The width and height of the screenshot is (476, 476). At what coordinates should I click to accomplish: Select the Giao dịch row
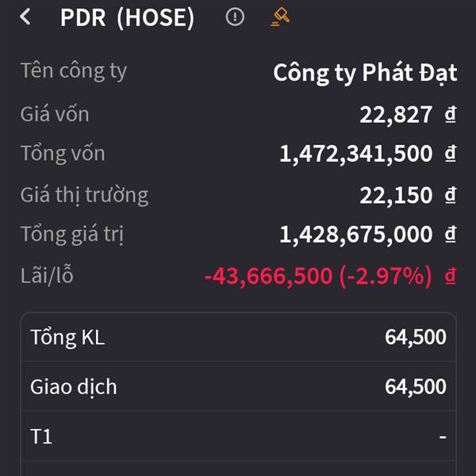click(x=238, y=386)
